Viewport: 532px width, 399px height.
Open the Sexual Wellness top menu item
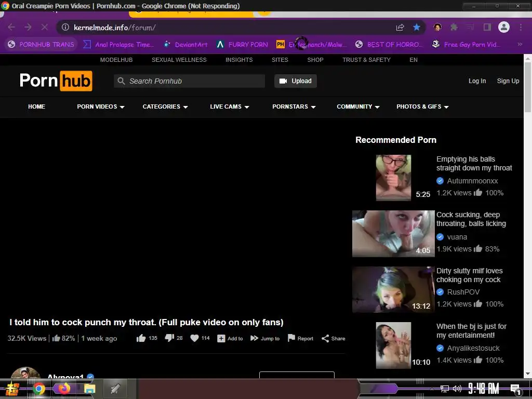point(179,60)
